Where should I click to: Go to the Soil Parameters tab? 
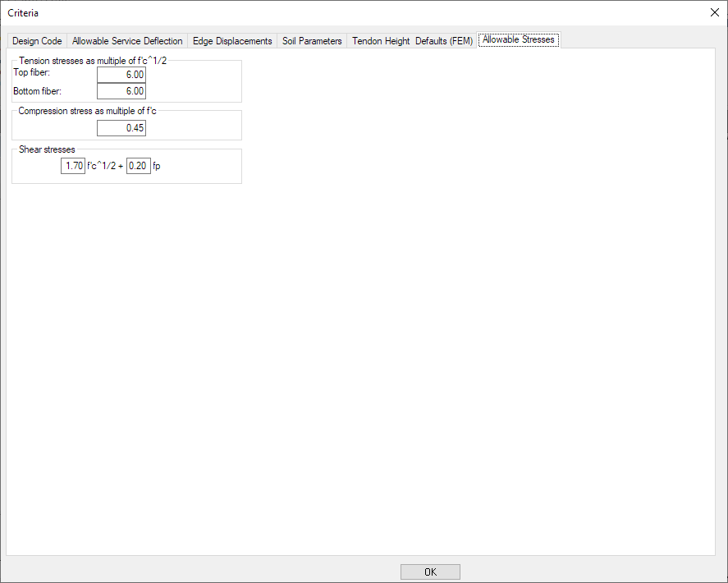312,41
